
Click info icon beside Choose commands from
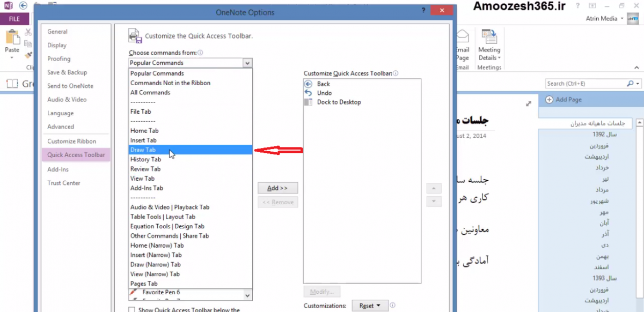tap(200, 53)
